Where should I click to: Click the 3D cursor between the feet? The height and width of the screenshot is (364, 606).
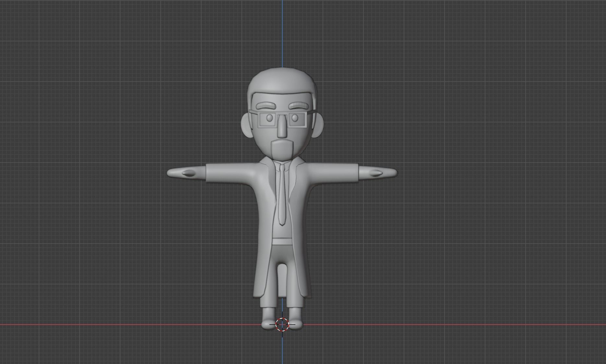(282, 324)
